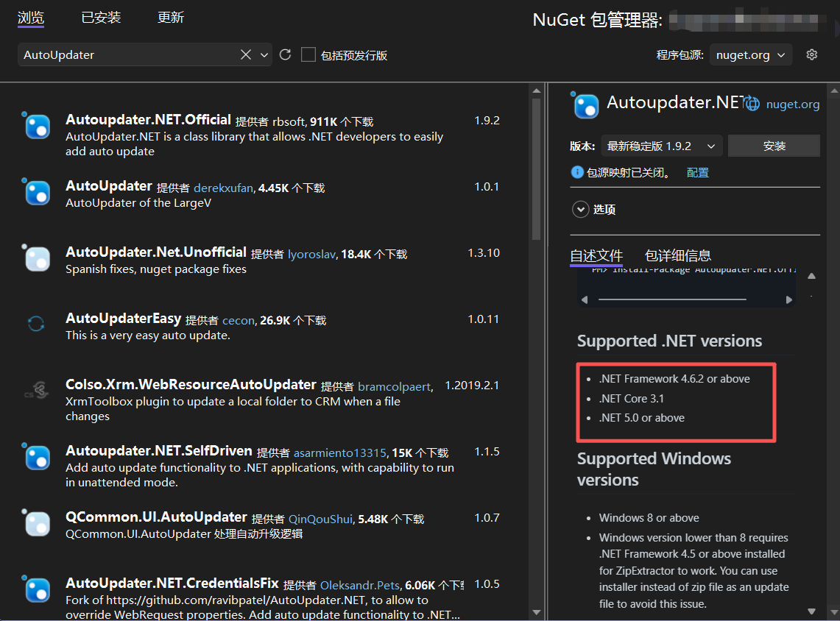The image size is (840, 621).
Task: Open author link QinQouShui
Action: (x=320, y=519)
